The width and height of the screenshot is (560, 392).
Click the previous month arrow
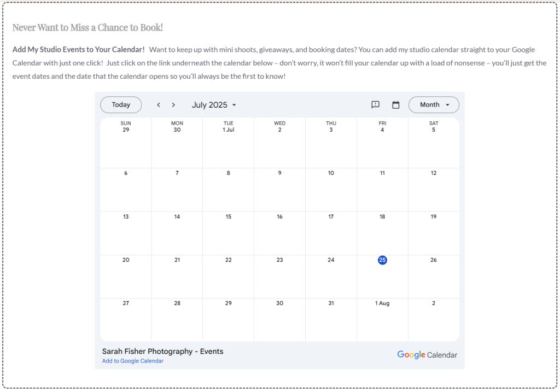tap(159, 105)
